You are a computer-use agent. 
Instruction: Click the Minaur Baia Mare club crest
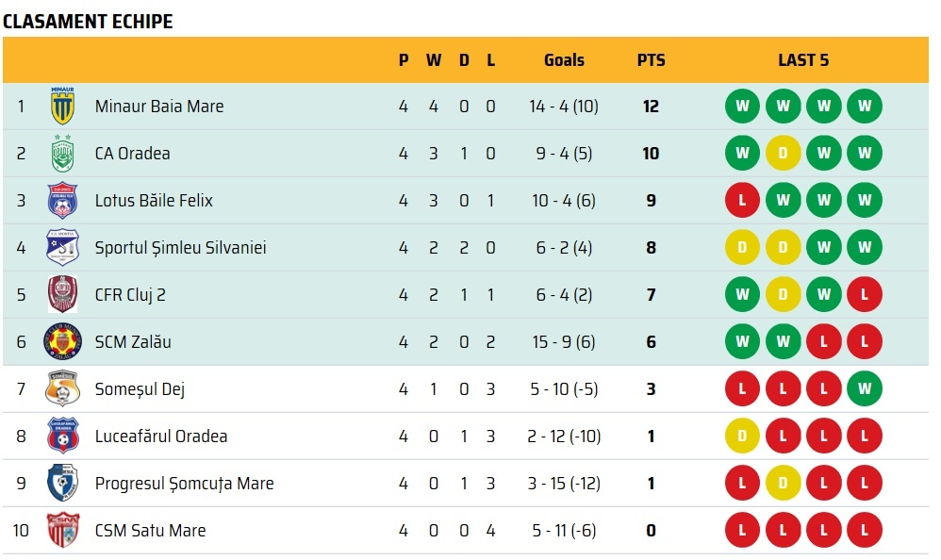(62, 107)
